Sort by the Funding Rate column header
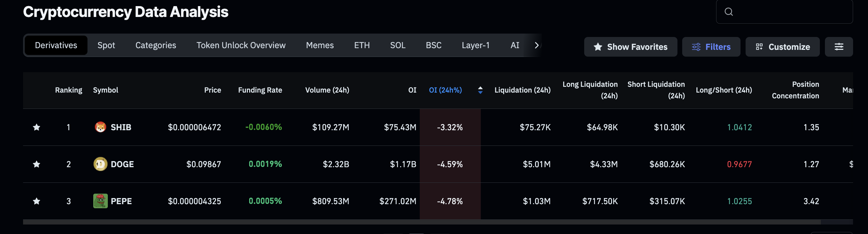The height and width of the screenshot is (234, 868). (260, 90)
